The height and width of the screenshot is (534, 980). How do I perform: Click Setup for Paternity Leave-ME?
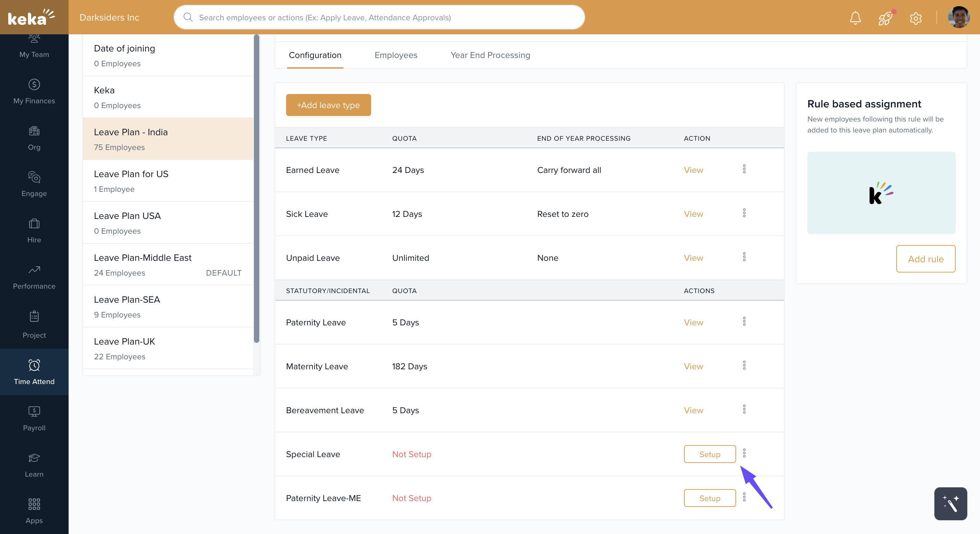pyautogui.click(x=709, y=498)
